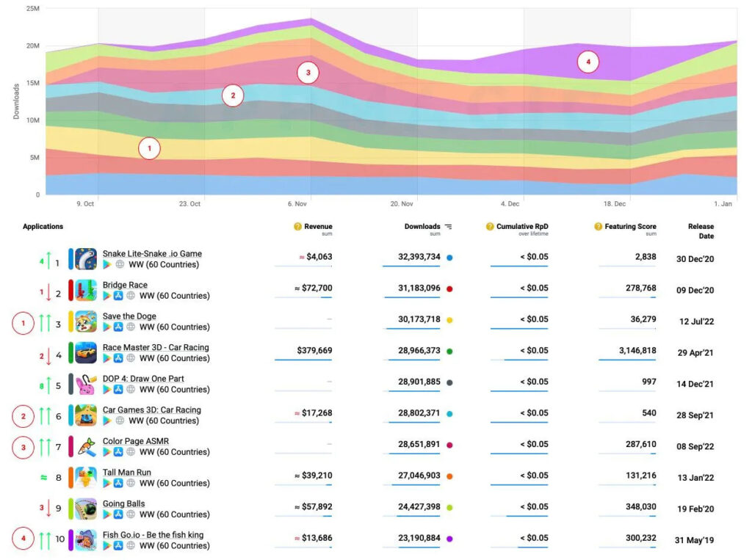This screenshot has height=560, width=752.
Task: Click the Car Games 3D app icon
Action: click(x=86, y=415)
